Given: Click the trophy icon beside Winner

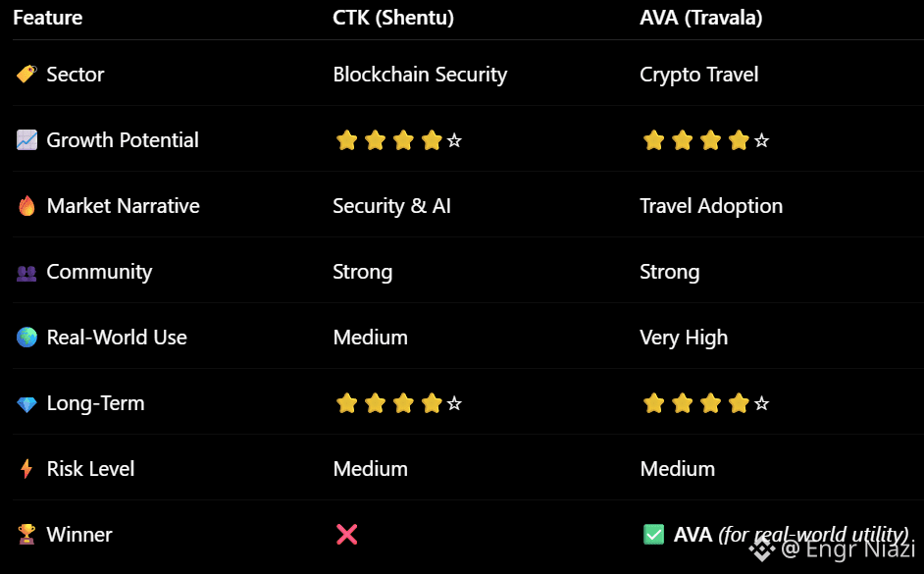Looking at the screenshot, I should [x=26, y=535].
